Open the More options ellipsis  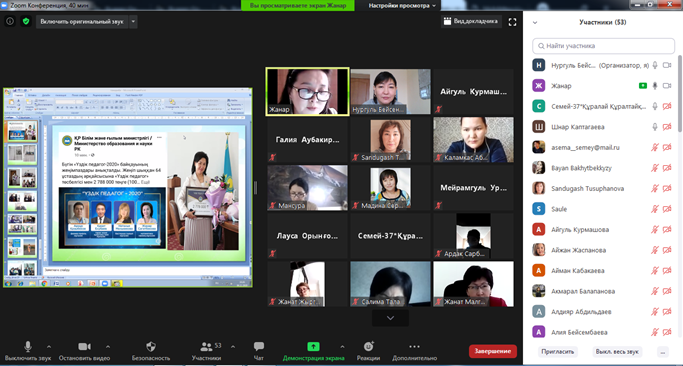(x=414, y=347)
